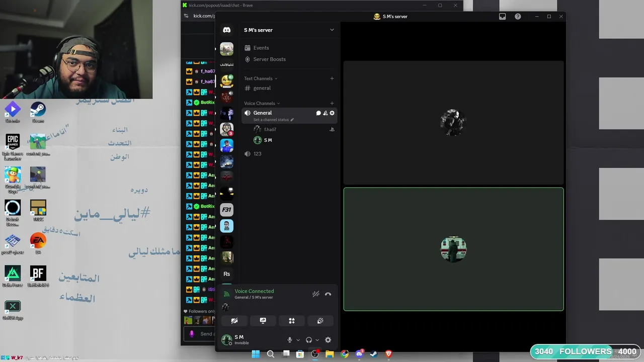Turn on camera in voice panel
Image resolution: width=644 pixels, height=362 pixels.
[x=234, y=321]
